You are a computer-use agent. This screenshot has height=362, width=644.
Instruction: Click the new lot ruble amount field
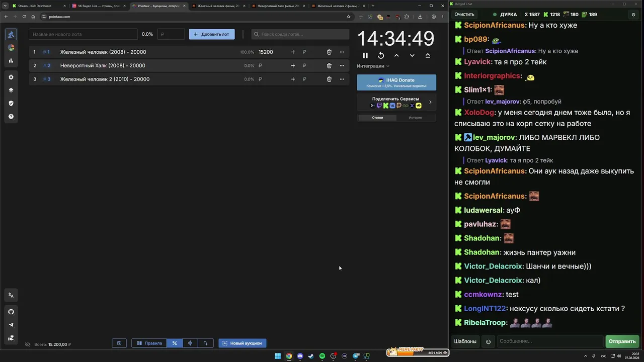(x=171, y=34)
